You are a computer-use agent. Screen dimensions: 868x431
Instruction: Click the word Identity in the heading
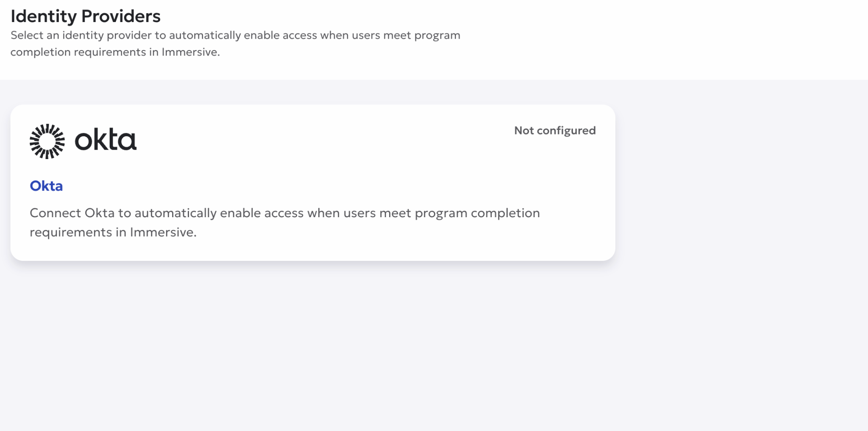[x=44, y=17]
